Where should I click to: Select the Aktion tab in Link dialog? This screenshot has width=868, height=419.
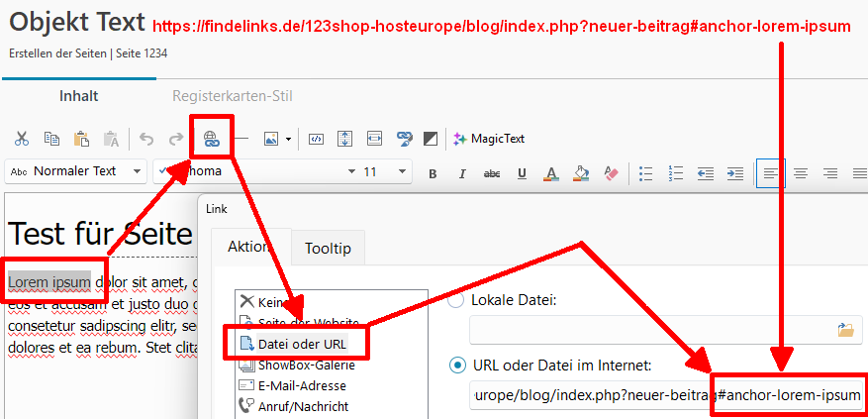coord(250,247)
